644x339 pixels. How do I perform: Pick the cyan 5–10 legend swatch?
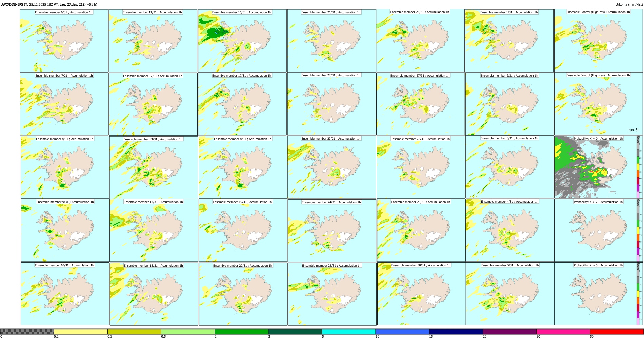tap(349, 332)
